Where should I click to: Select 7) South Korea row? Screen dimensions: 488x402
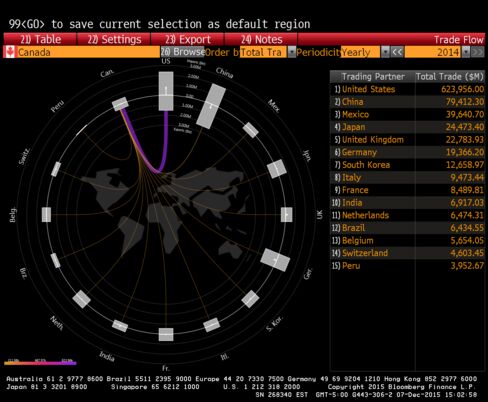pyautogui.click(x=407, y=165)
